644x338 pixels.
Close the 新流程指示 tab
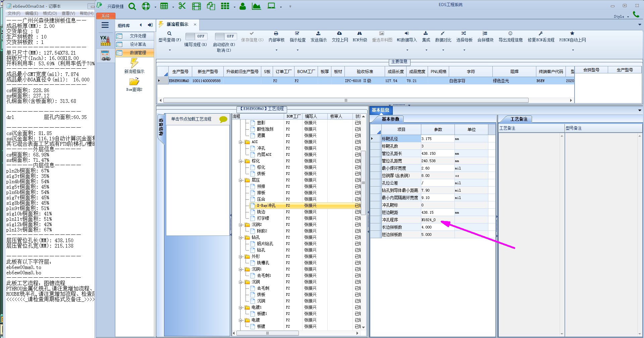[x=195, y=24]
